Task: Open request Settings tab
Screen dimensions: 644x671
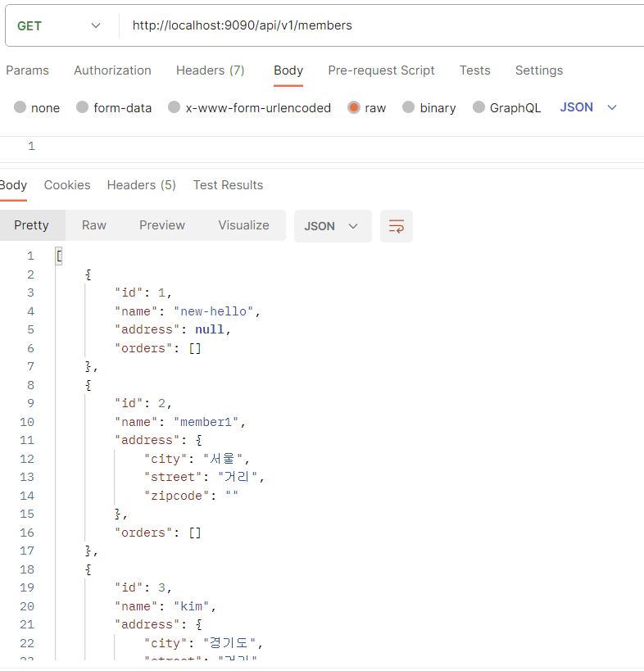Action: tap(539, 70)
